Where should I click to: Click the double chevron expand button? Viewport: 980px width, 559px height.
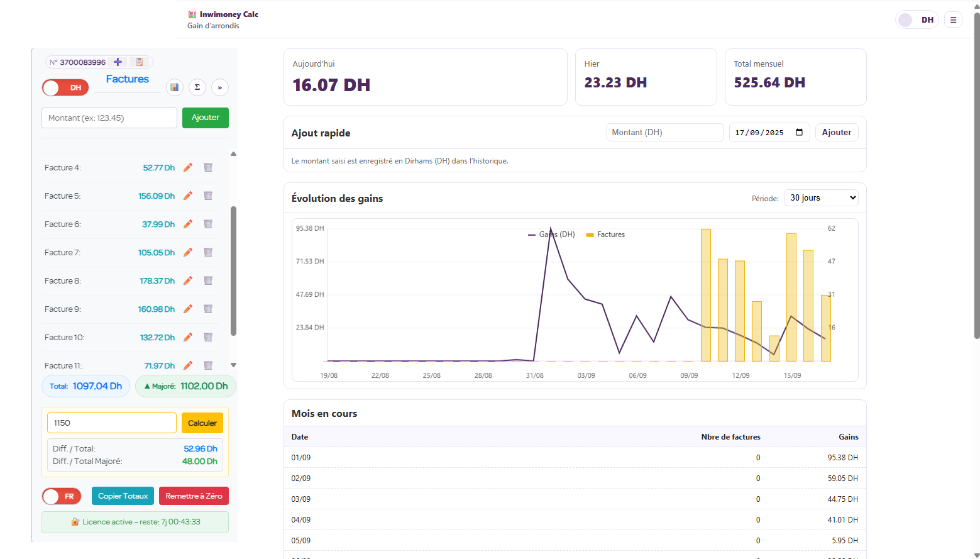[219, 87]
